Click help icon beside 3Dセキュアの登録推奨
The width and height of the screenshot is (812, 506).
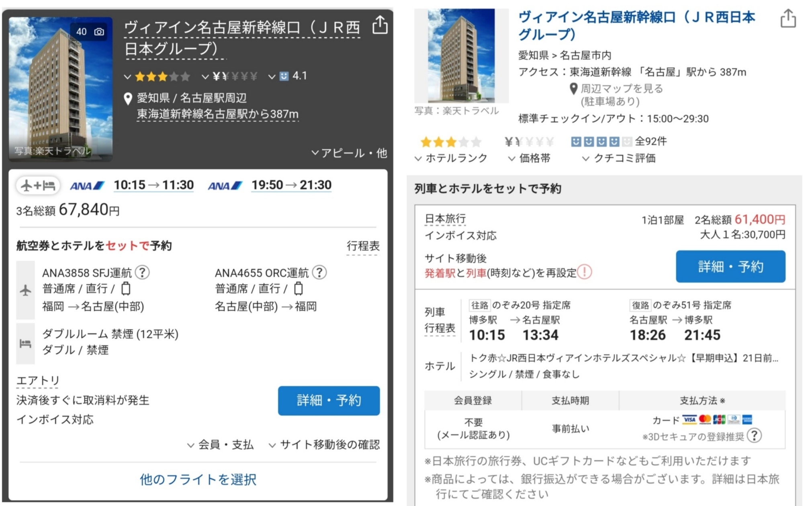[x=754, y=436]
